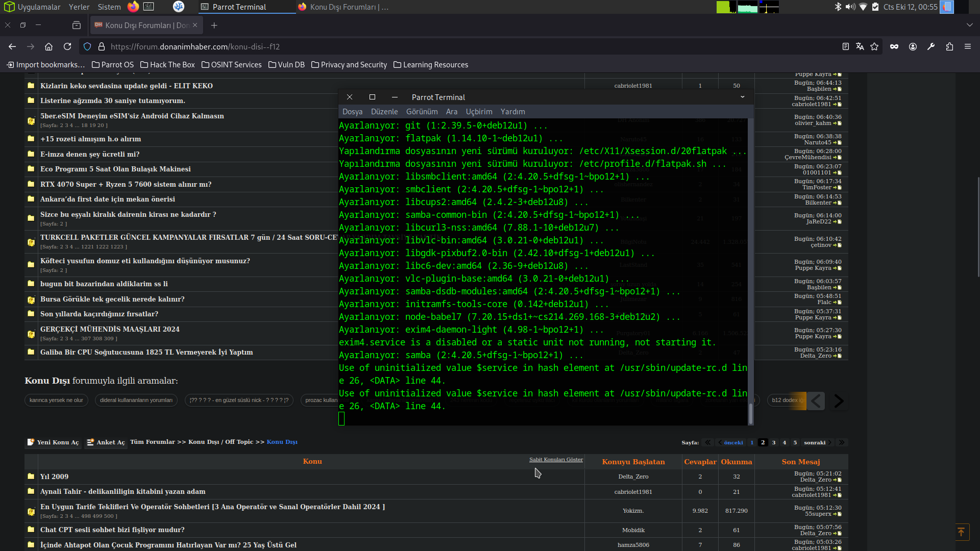Screen dimensions: 980x551
Task: Click the browser Forward arrow
Action: [31, 46]
